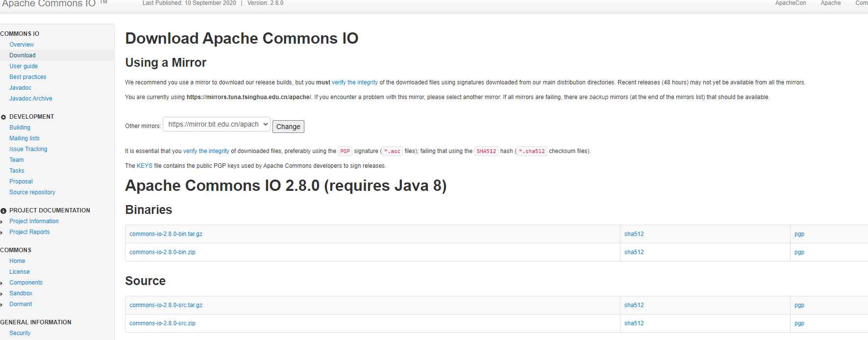Open pgp signature for bin.zip
The height and width of the screenshot is (340, 868).
799,252
